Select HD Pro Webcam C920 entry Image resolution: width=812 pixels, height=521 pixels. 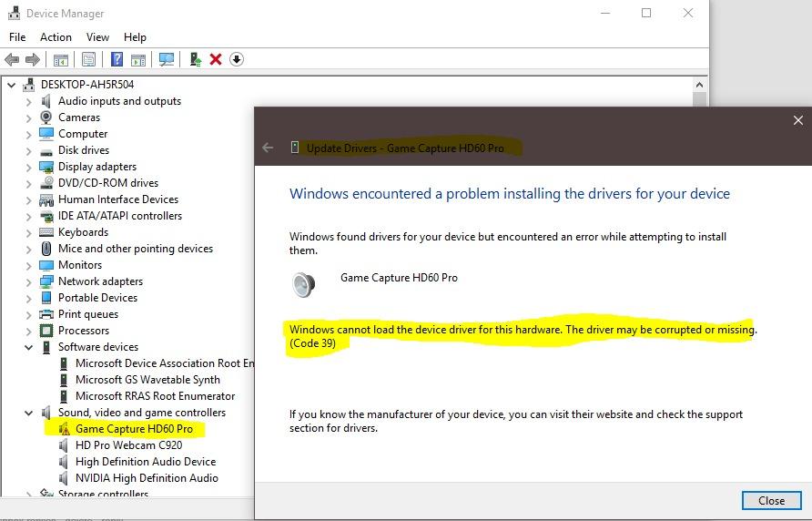tap(128, 445)
